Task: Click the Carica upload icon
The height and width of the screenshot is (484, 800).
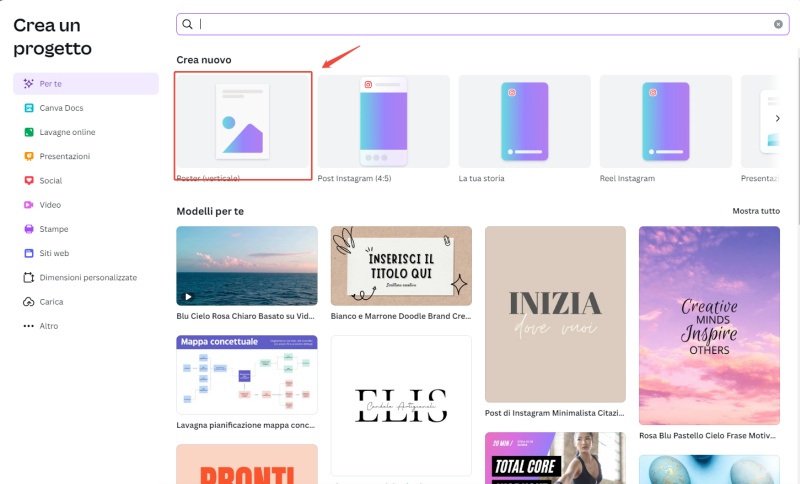Action: click(x=29, y=301)
